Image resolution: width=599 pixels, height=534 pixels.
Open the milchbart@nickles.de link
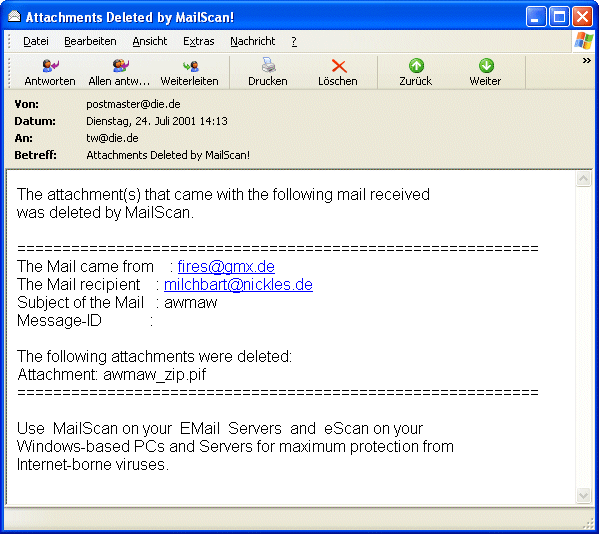238,284
